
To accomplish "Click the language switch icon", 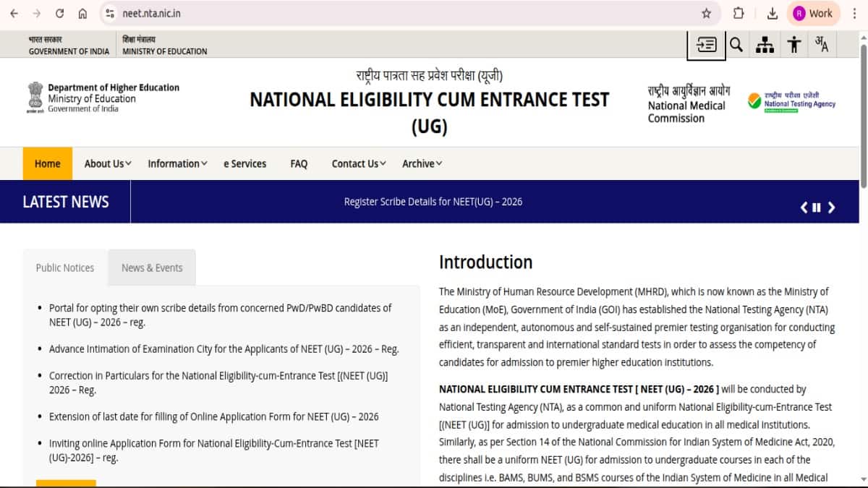I will tap(822, 45).
